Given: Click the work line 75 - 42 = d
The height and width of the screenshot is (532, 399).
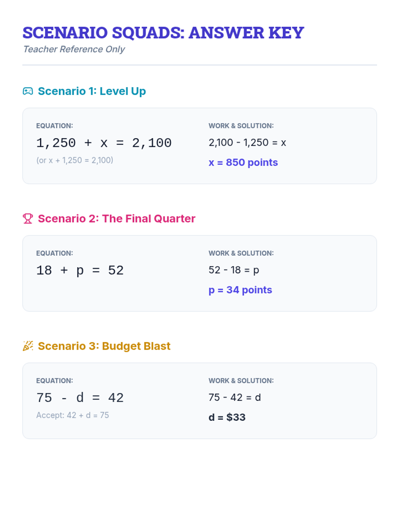Looking at the screenshot, I should [x=234, y=397].
